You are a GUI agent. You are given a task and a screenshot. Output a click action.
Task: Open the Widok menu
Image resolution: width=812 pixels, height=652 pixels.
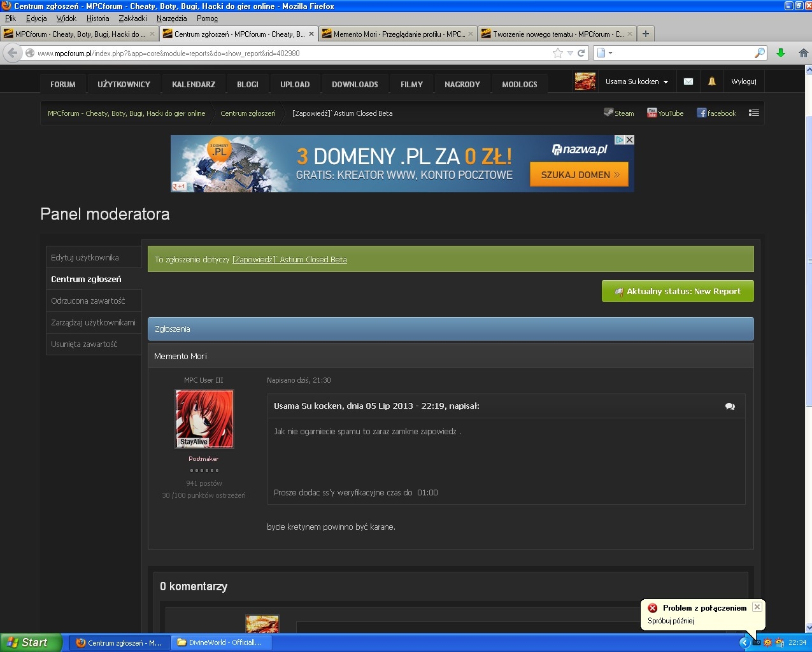pyautogui.click(x=66, y=18)
